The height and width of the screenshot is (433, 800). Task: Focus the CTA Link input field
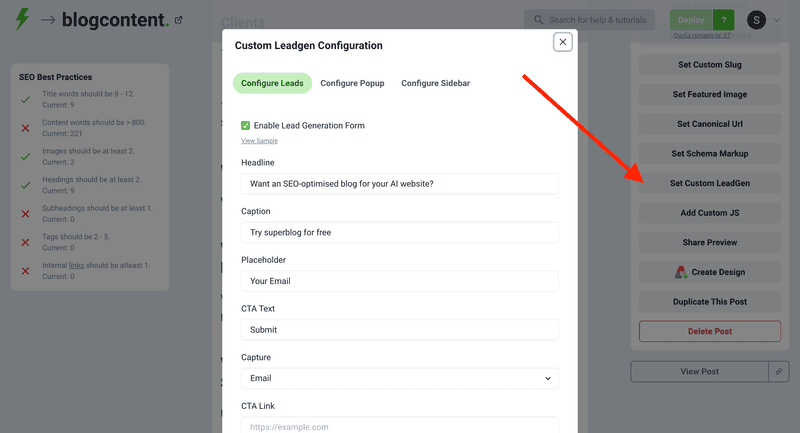(399, 426)
